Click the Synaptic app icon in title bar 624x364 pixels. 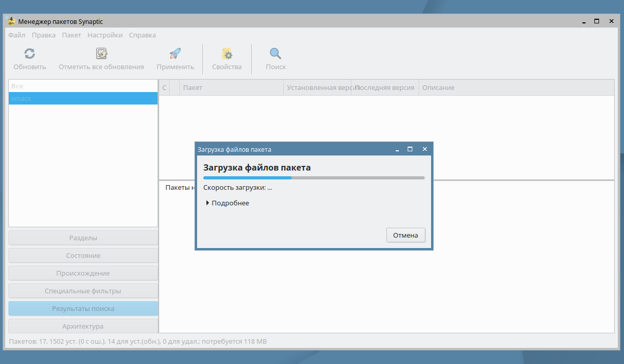click(10, 21)
